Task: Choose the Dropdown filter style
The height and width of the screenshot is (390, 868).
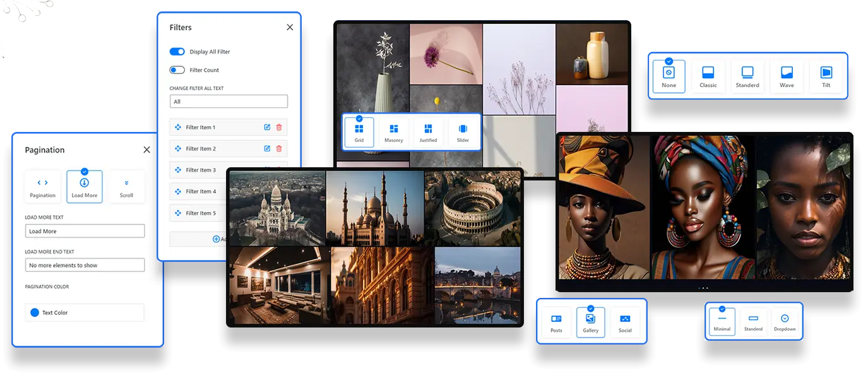Action: (x=785, y=319)
